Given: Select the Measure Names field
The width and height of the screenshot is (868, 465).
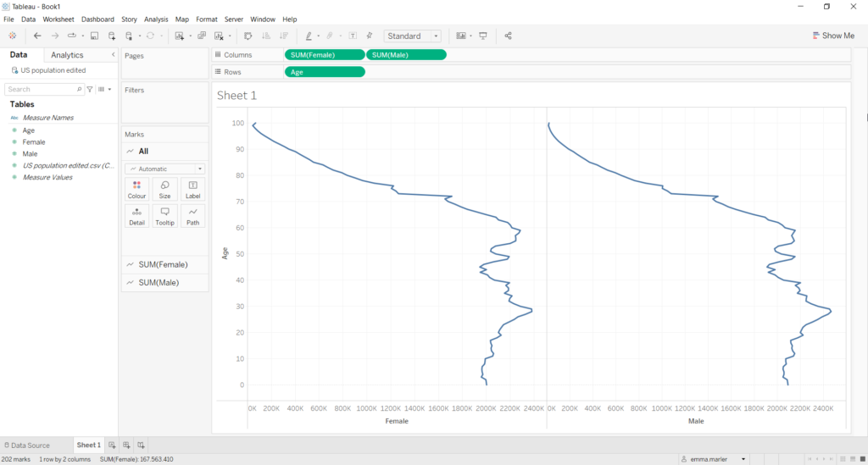Looking at the screenshot, I should 48,118.
